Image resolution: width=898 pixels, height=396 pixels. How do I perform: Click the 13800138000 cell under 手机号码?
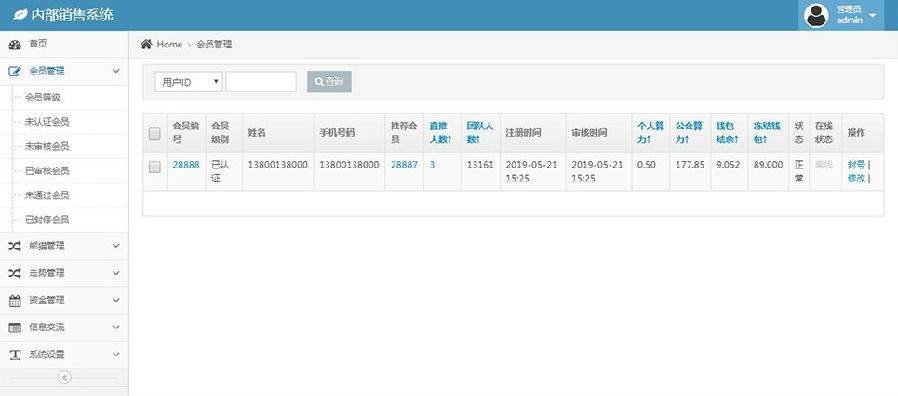(349, 164)
